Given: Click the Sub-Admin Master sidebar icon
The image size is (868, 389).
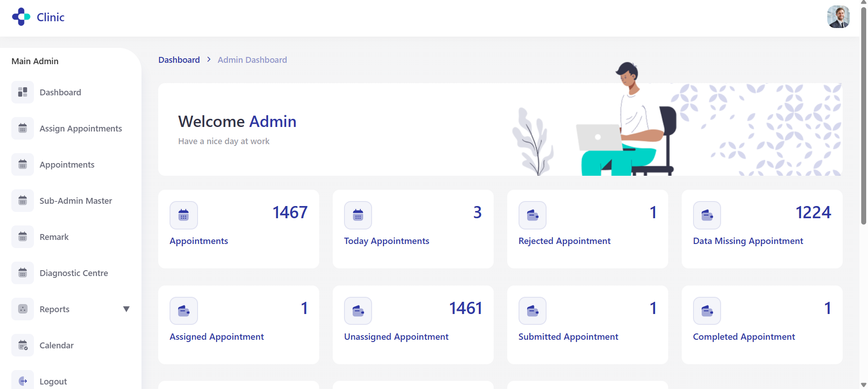Looking at the screenshot, I should point(23,201).
